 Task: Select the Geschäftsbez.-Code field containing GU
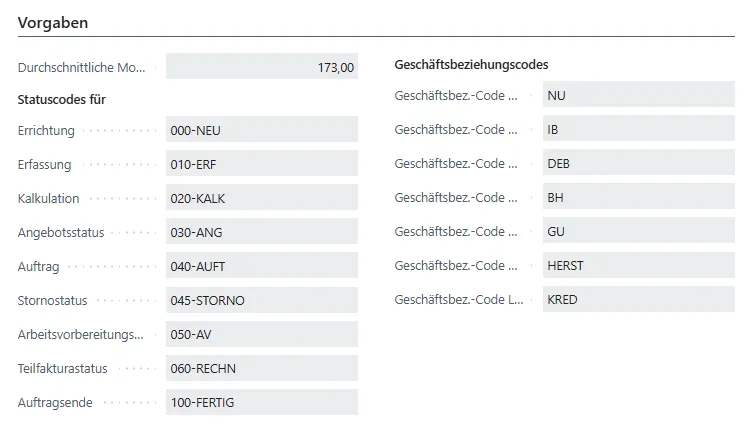pyautogui.click(x=638, y=232)
